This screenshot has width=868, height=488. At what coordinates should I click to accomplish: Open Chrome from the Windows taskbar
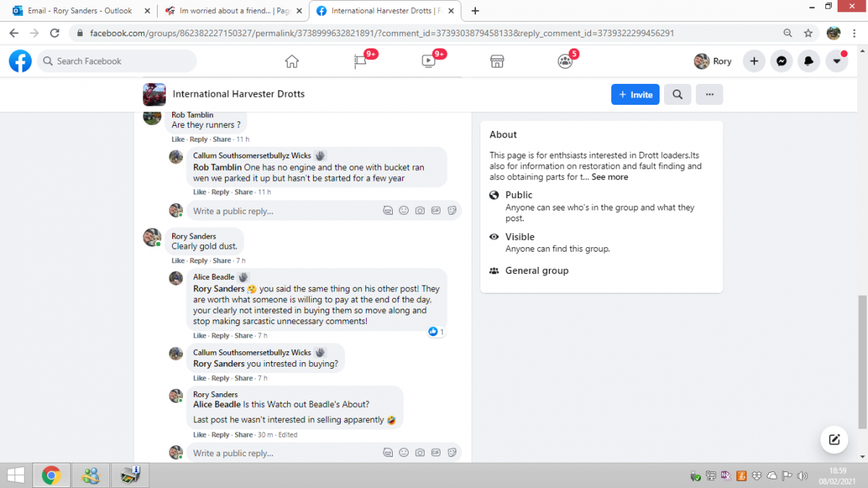(x=51, y=476)
